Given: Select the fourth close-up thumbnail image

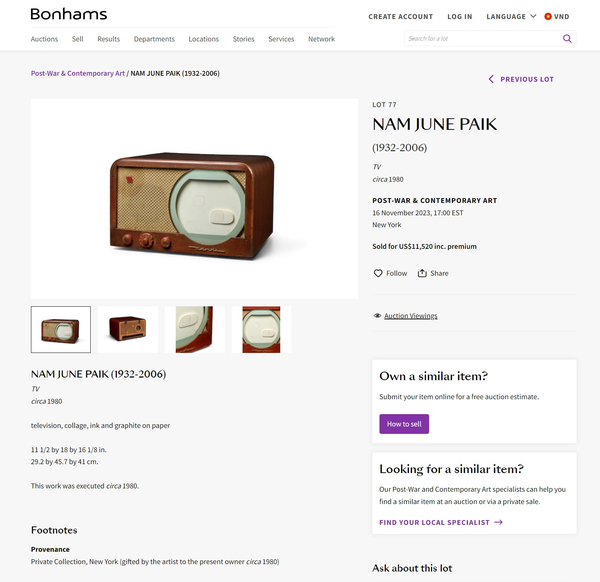Looking at the screenshot, I should [261, 329].
